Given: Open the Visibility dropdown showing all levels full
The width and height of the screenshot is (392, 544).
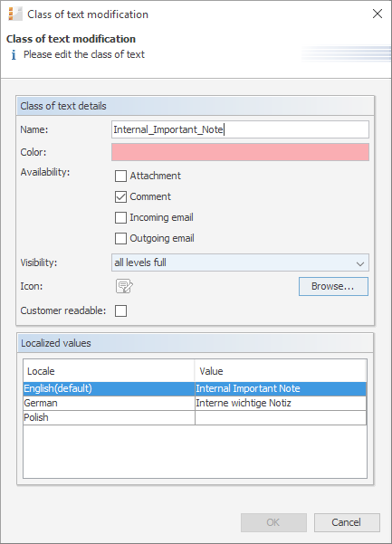Looking at the screenshot, I should [240, 262].
